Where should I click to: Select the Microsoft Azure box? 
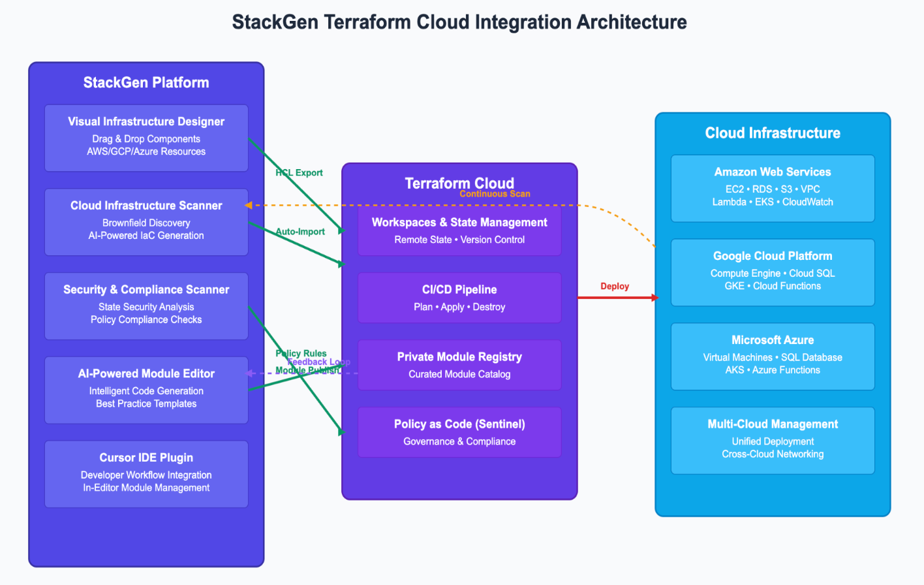tap(773, 356)
